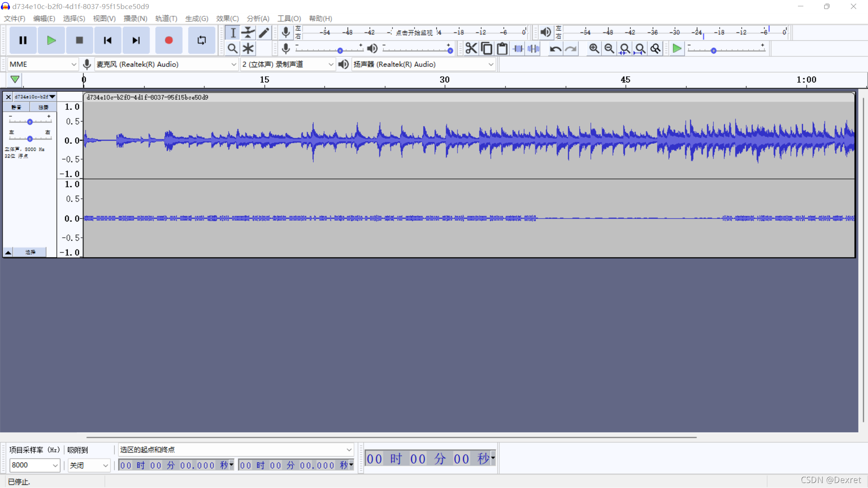Open the 文件(F) menu

point(14,19)
